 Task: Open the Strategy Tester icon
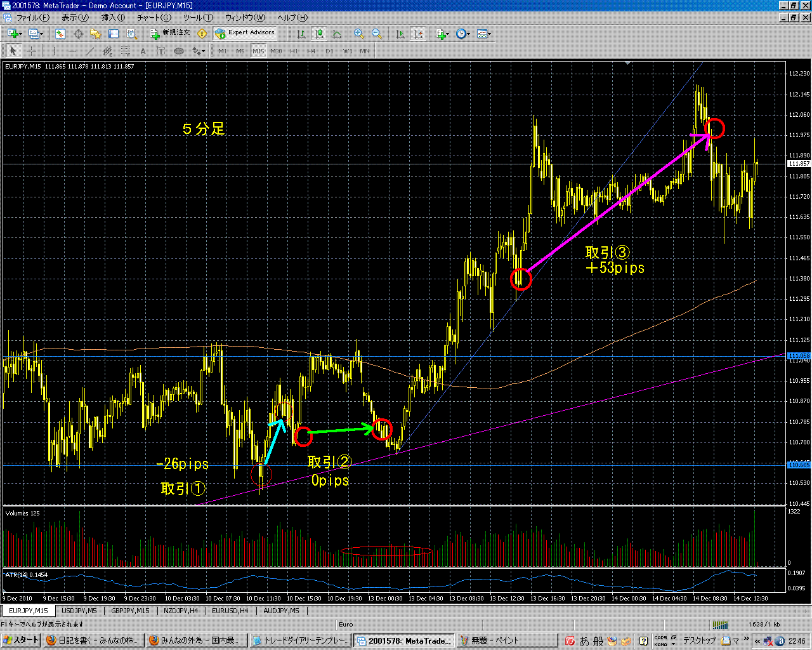[x=131, y=34]
